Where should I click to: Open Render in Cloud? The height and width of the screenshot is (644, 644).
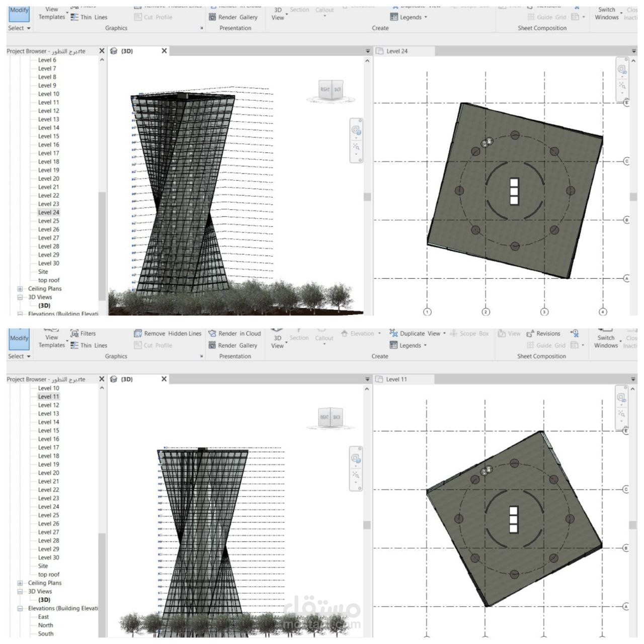(234, 334)
